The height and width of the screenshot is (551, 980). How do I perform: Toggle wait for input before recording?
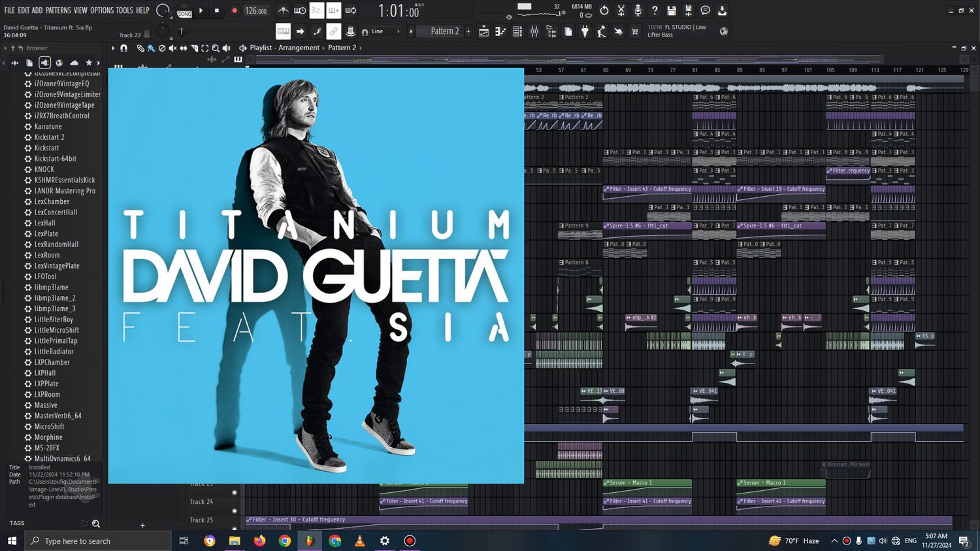300,10
